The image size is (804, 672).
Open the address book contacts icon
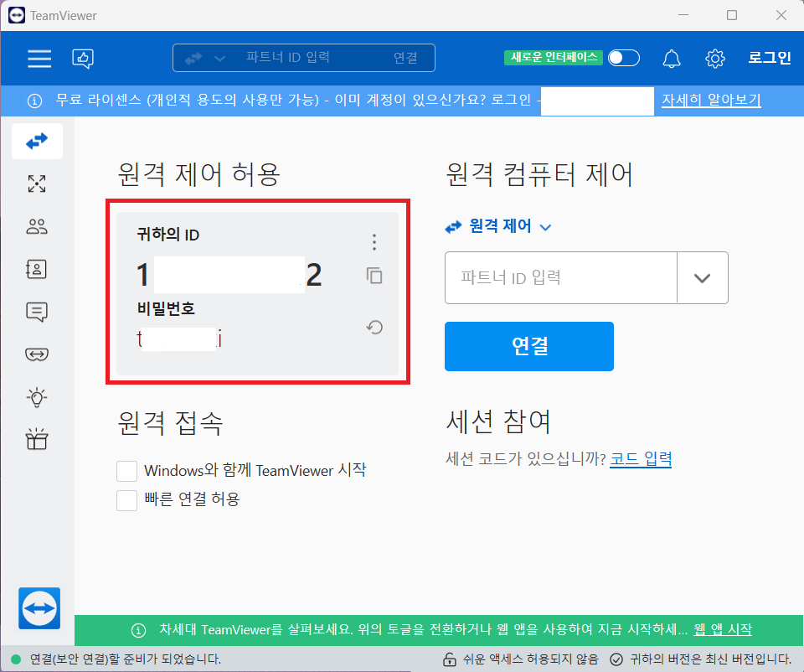click(x=37, y=269)
